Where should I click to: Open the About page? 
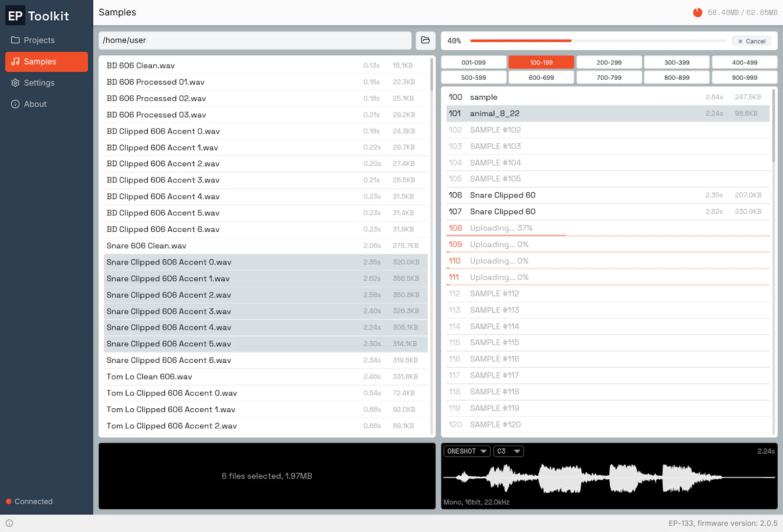coord(46,104)
